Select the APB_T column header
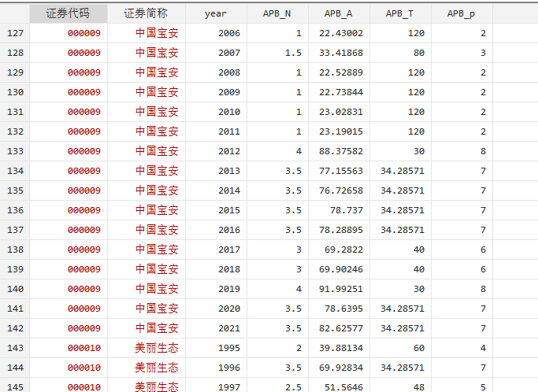Image resolution: width=538 pixels, height=392 pixels. coord(400,13)
